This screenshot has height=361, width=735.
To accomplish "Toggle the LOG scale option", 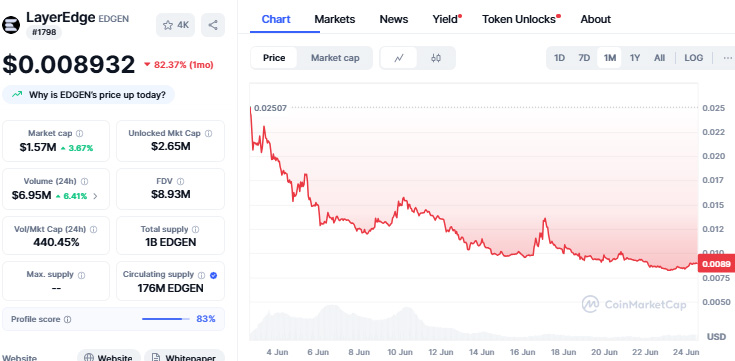I will [693, 58].
